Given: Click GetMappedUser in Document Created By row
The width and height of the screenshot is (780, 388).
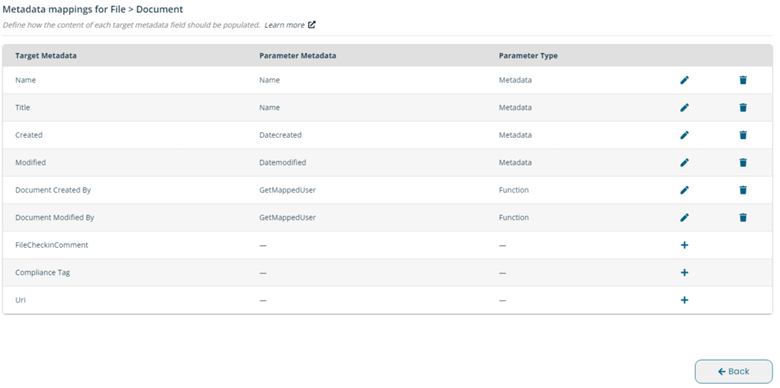Looking at the screenshot, I should [288, 190].
